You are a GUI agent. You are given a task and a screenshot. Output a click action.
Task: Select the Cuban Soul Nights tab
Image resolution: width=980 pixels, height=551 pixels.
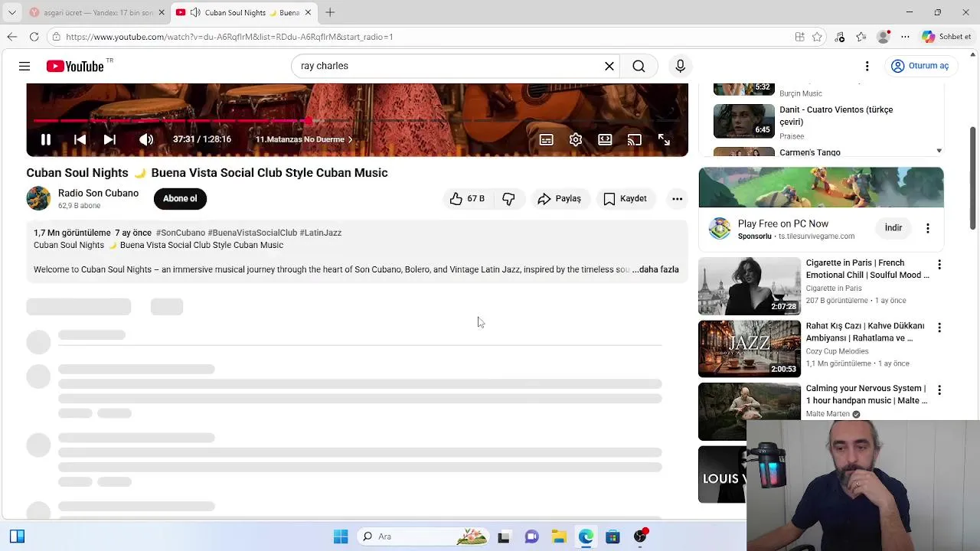[245, 12]
